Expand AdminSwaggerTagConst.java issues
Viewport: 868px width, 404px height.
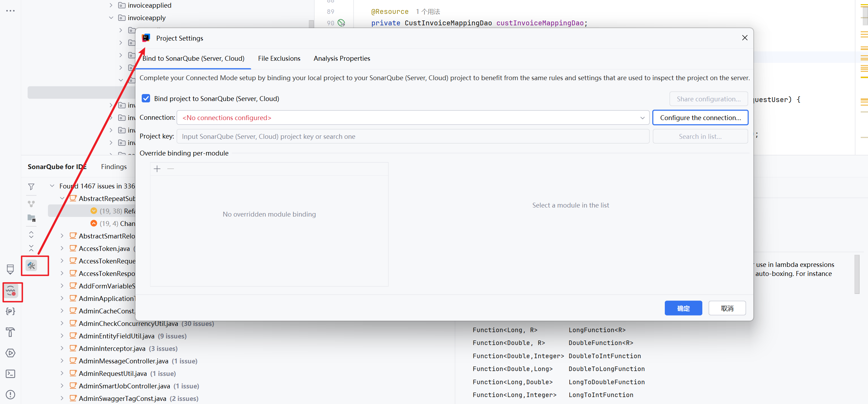(x=62, y=398)
